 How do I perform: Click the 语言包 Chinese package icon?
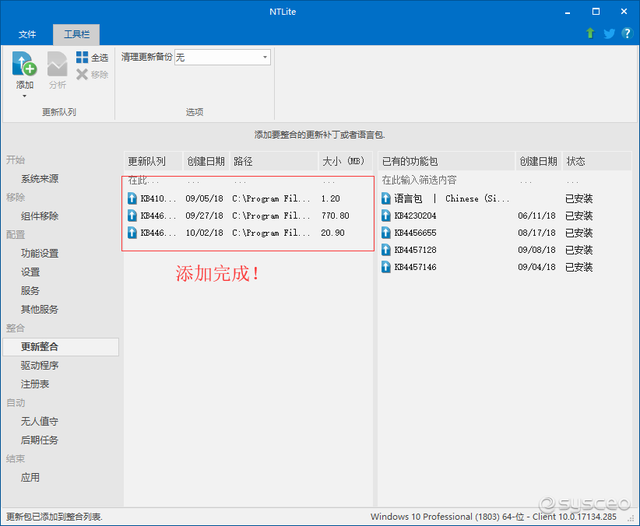(386, 199)
